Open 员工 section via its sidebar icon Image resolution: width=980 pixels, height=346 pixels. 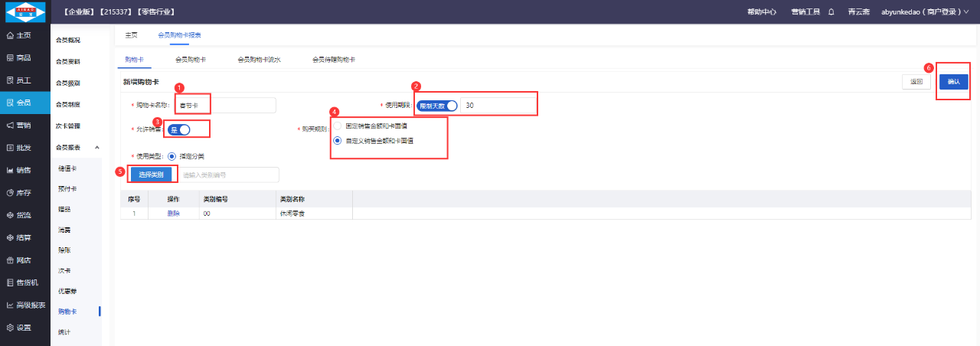click(x=9, y=80)
